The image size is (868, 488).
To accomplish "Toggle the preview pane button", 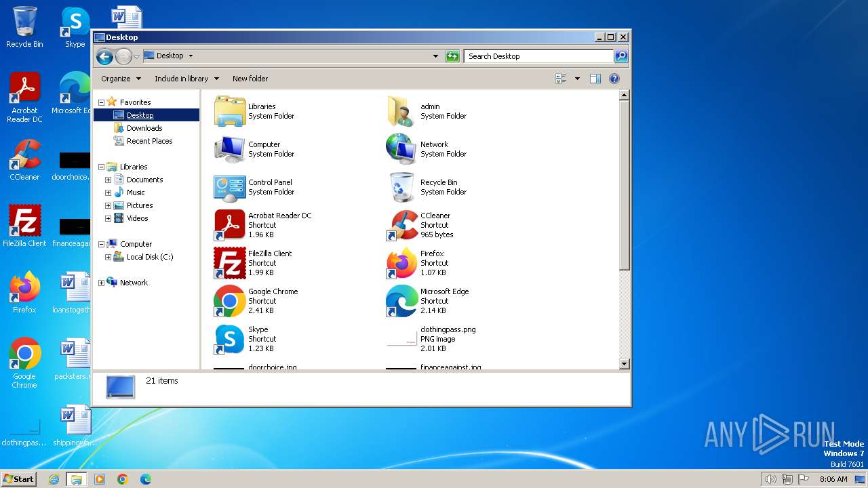I will point(595,79).
